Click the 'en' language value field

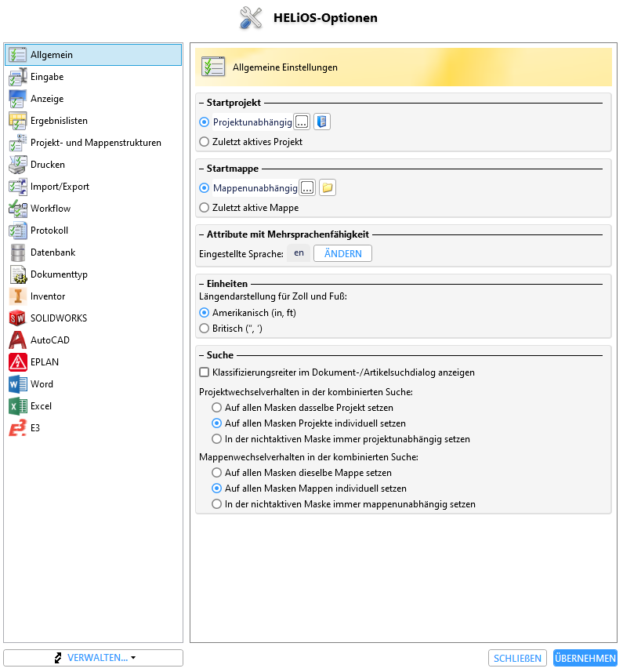point(299,253)
